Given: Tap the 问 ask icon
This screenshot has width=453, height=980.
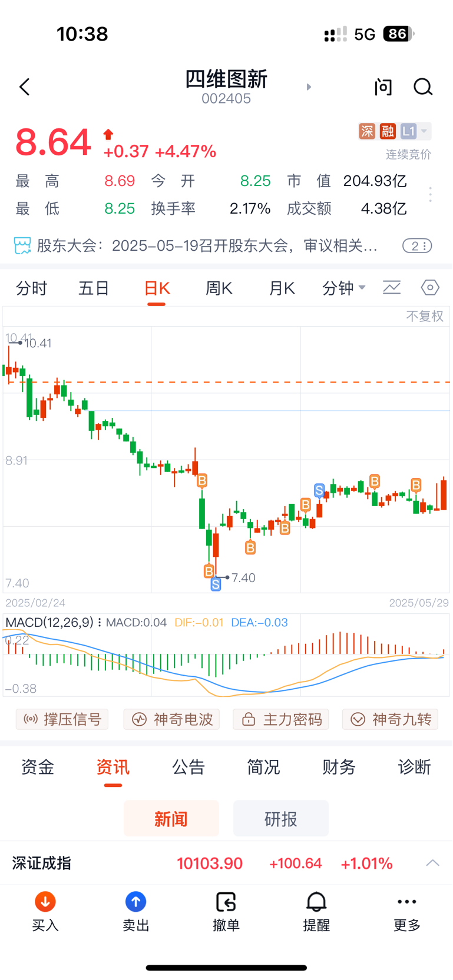Looking at the screenshot, I should pos(383,87).
